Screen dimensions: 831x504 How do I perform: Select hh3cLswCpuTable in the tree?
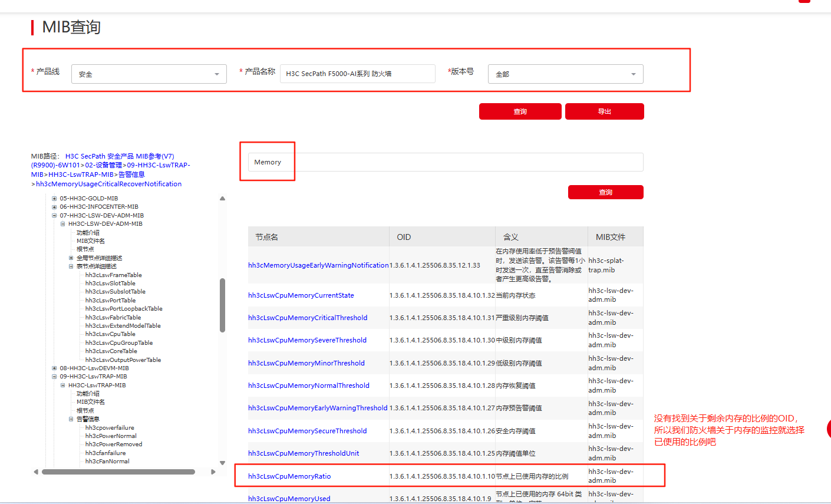coord(110,334)
